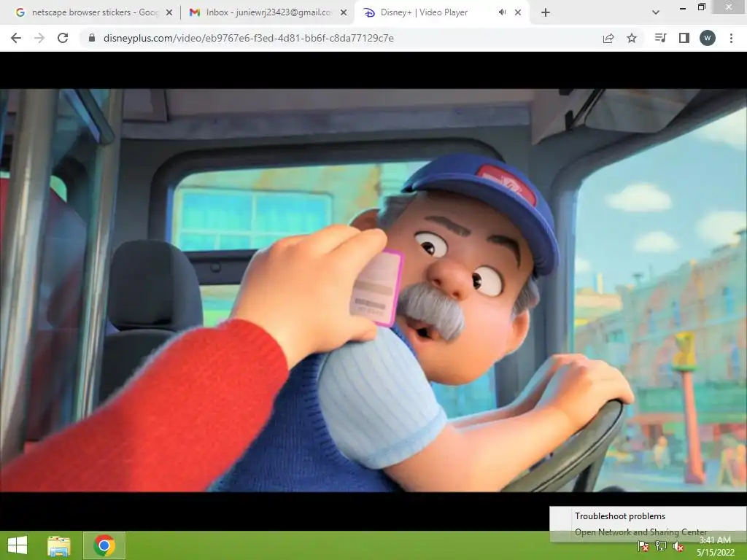Switch to the netscape browser stickers tab
Image resolution: width=747 pixels, height=560 pixels.
94,12
